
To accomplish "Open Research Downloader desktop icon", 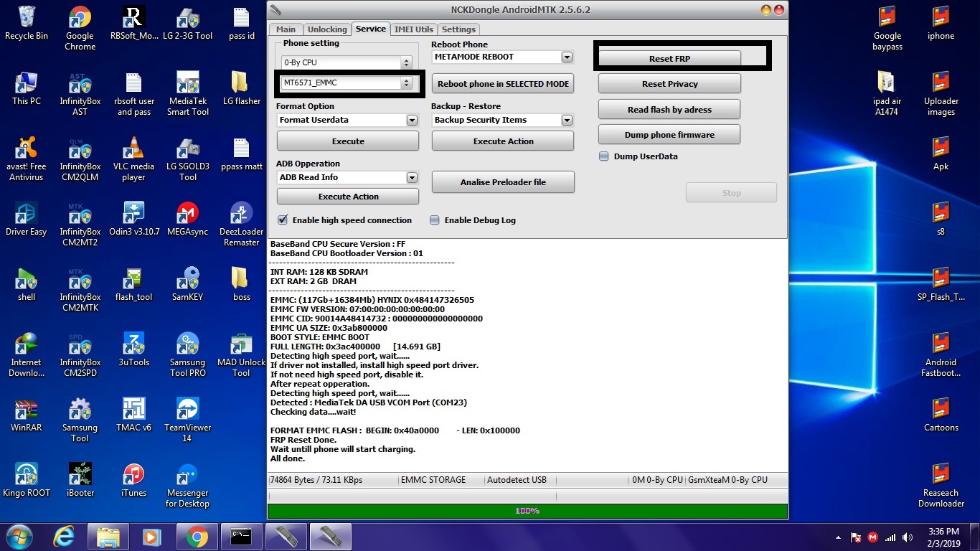I will coord(941,484).
